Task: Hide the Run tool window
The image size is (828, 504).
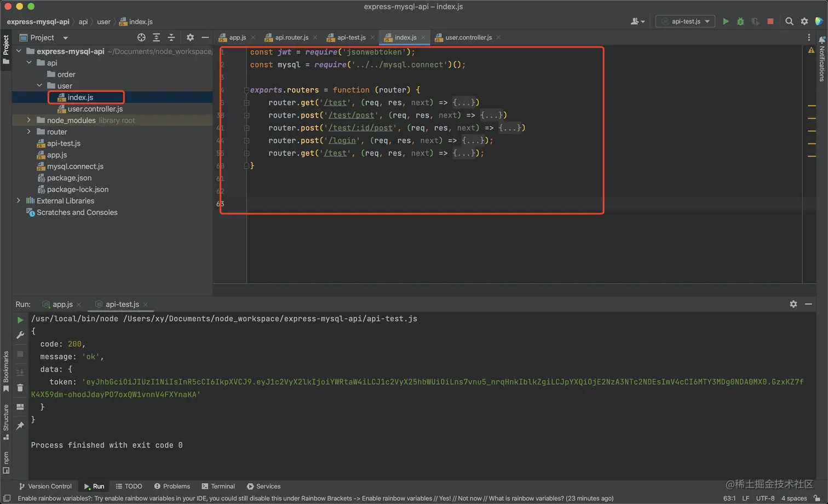Action: click(808, 304)
